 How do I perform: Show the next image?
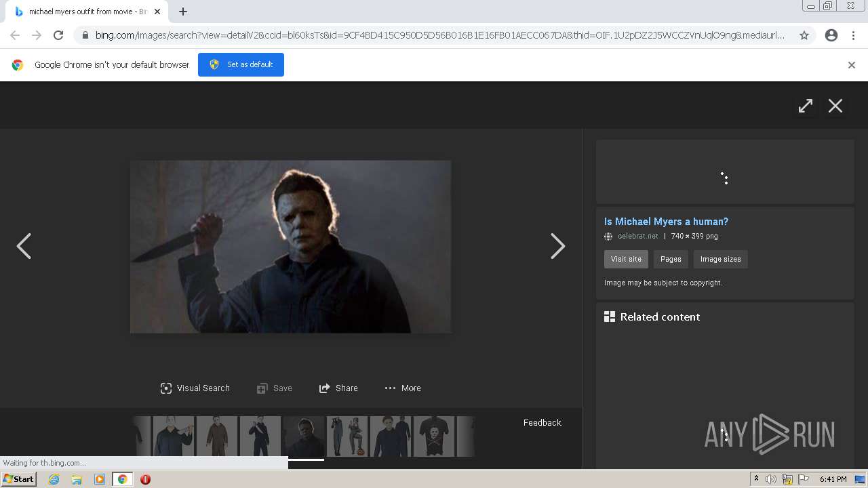click(x=557, y=246)
